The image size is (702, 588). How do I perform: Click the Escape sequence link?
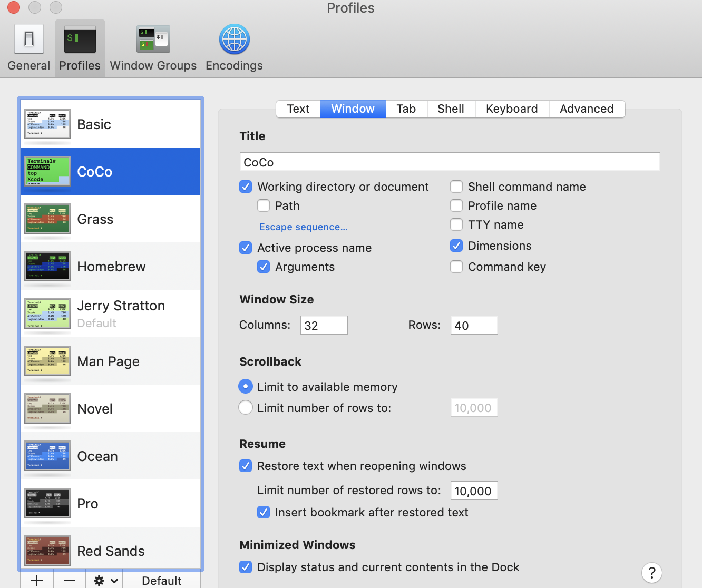[x=303, y=227]
